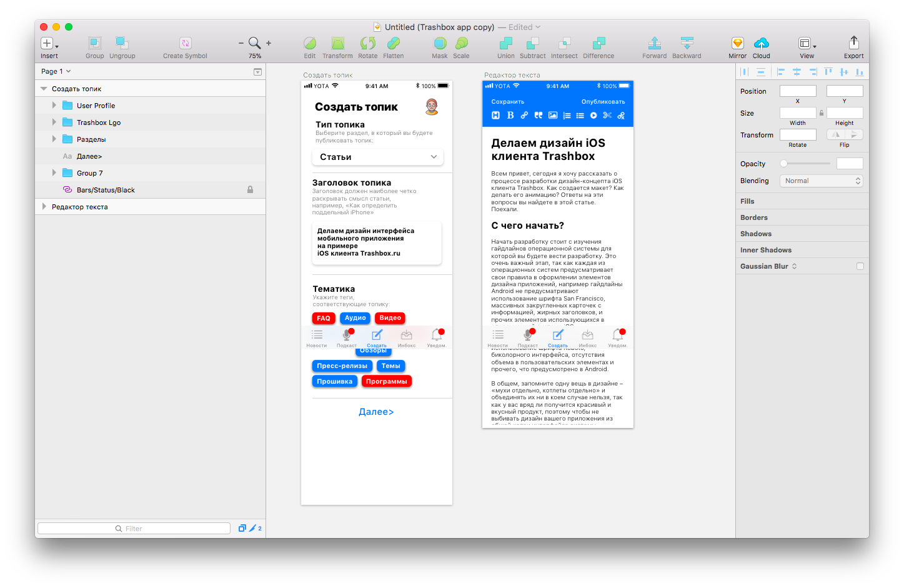This screenshot has width=904, height=588.
Task: Click zoom in plus button
Action: point(269,43)
